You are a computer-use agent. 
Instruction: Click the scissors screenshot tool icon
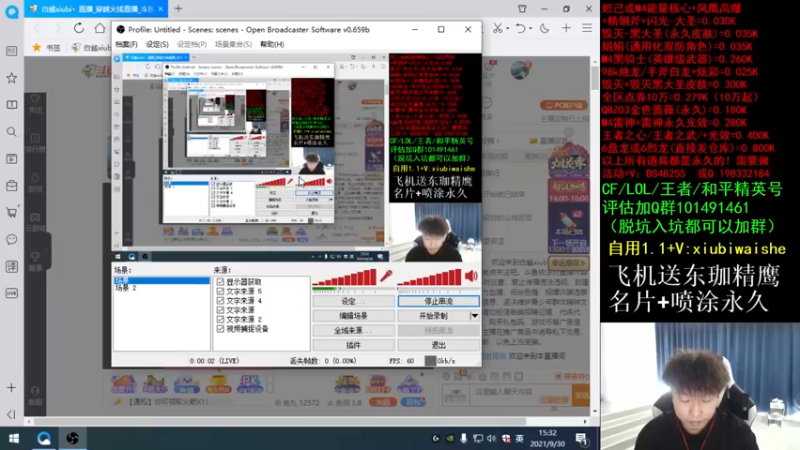(x=497, y=28)
